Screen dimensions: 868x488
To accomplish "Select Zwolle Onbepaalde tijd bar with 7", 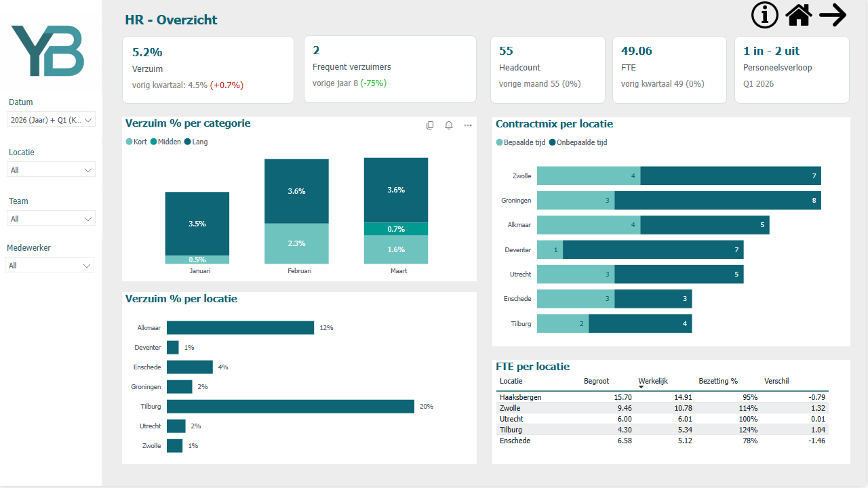I will click(731, 176).
